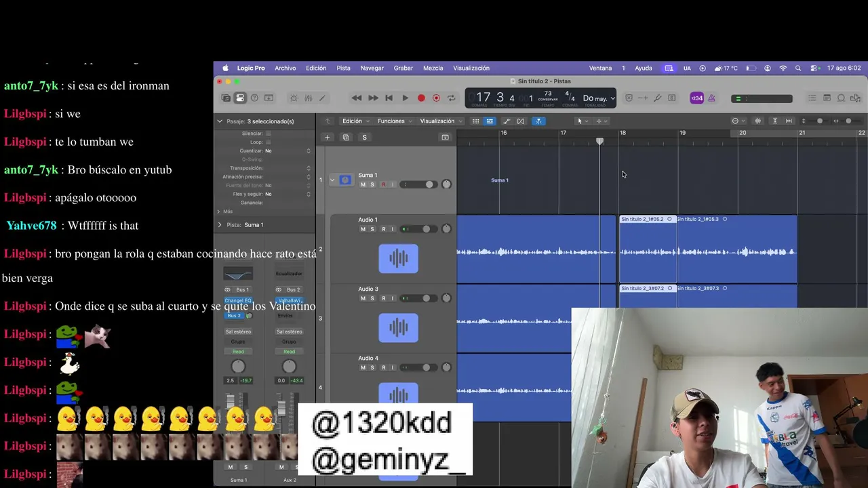Click the Add Track plus button
This screenshot has width=868, height=488.
pyautogui.click(x=327, y=138)
